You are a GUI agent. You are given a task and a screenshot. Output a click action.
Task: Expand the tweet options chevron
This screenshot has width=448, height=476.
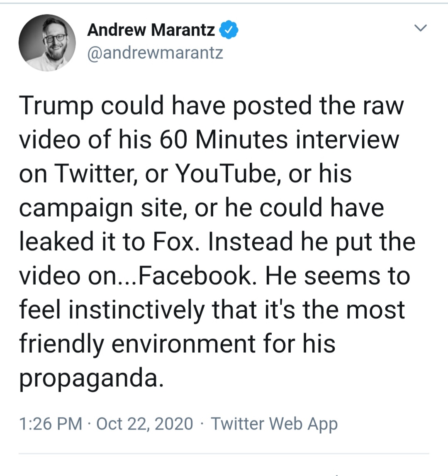tap(421, 28)
